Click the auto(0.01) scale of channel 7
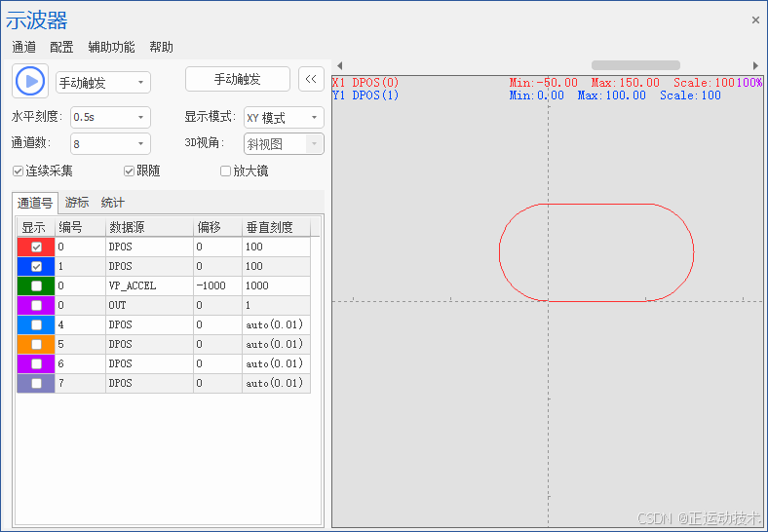The height and width of the screenshot is (532, 768). click(x=276, y=383)
